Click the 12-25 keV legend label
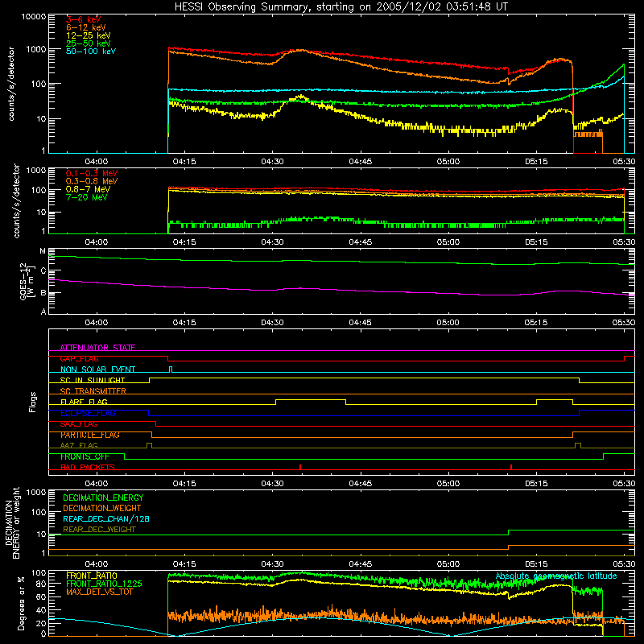Screen dimensions: 644x644 89,35
